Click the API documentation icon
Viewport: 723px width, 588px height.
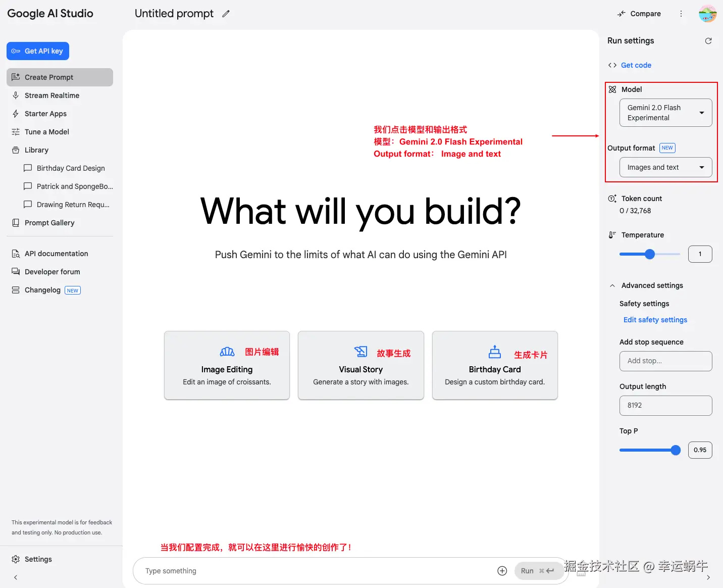[16, 254]
